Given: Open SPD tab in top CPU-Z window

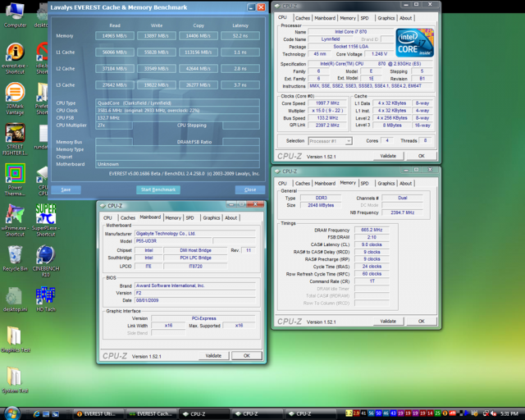Looking at the screenshot, I should 364,18.
